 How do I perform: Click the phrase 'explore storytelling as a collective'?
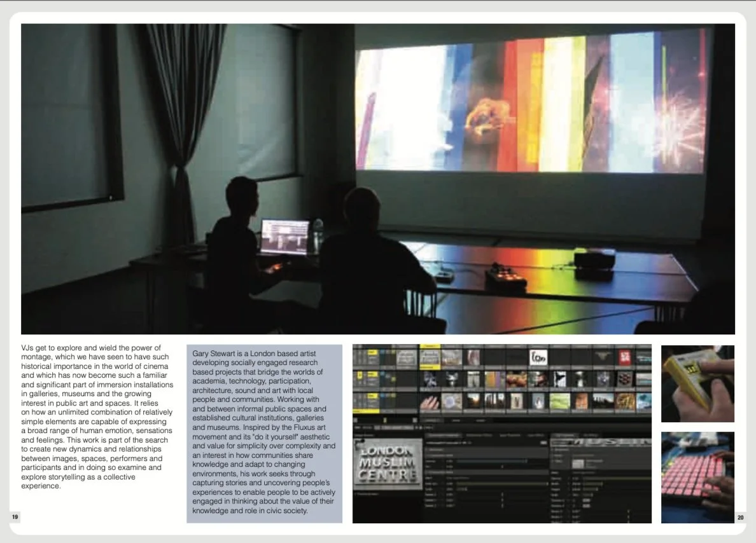coord(78,477)
